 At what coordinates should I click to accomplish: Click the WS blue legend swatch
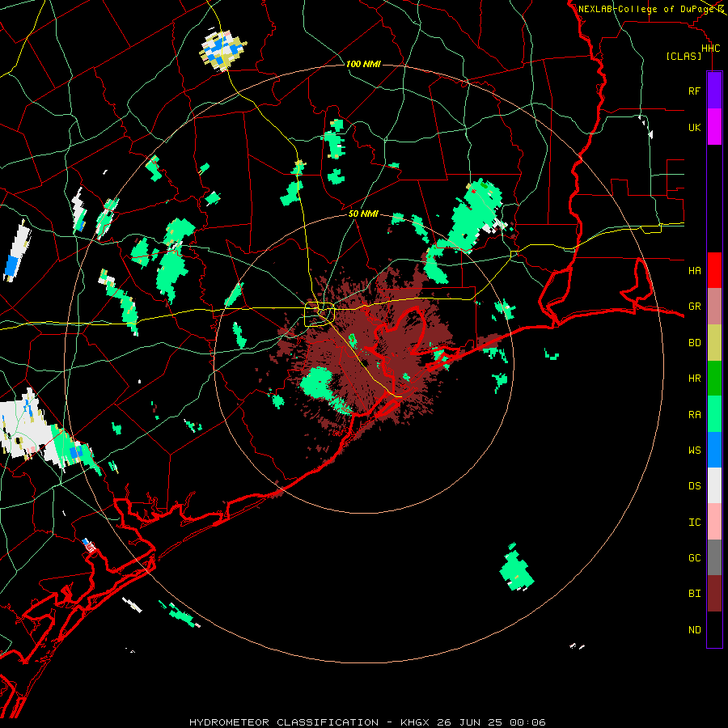coord(714,450)
